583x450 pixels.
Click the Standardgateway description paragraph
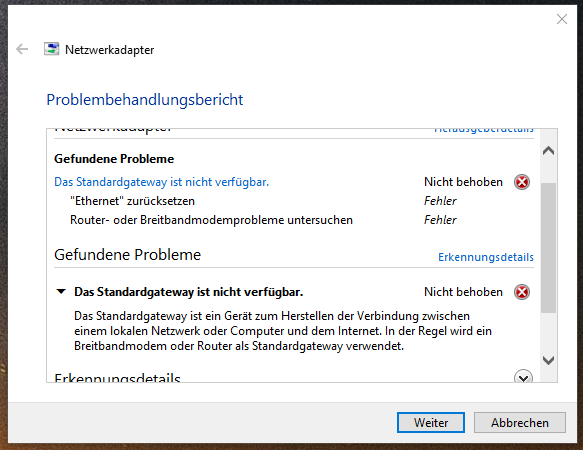tap(283, 331)
